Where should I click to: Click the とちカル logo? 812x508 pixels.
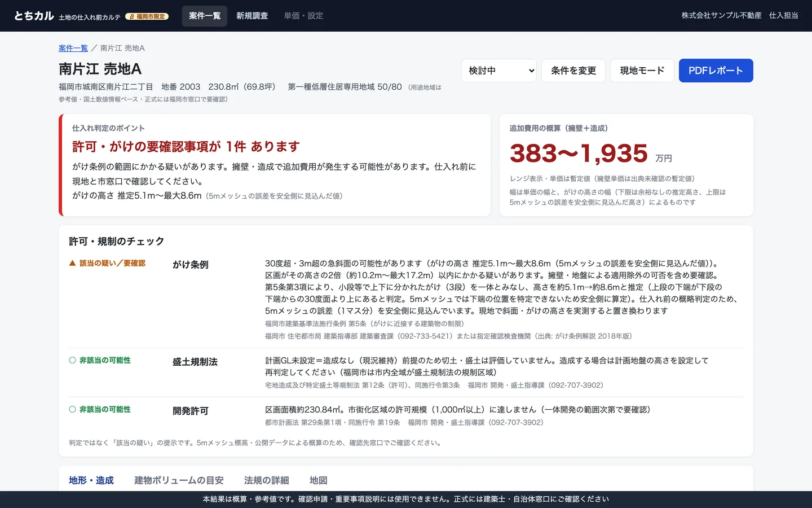34,16
